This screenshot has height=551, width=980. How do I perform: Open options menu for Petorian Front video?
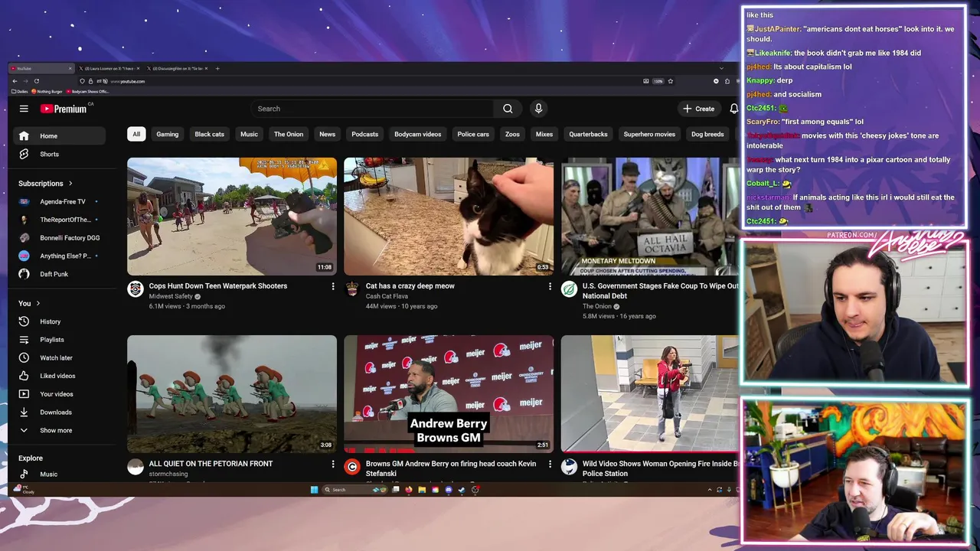click(332, 464)
